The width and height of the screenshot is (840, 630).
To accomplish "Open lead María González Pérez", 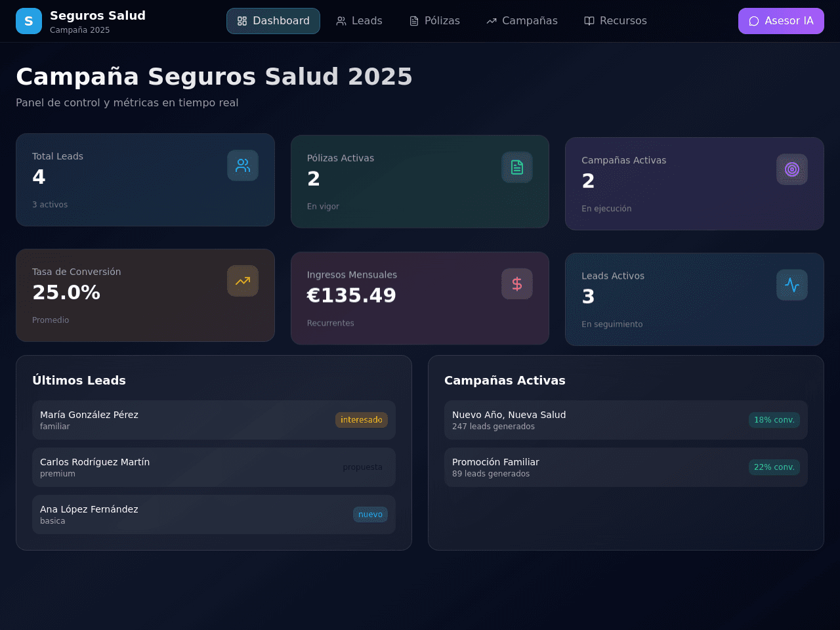I will 214,420.
